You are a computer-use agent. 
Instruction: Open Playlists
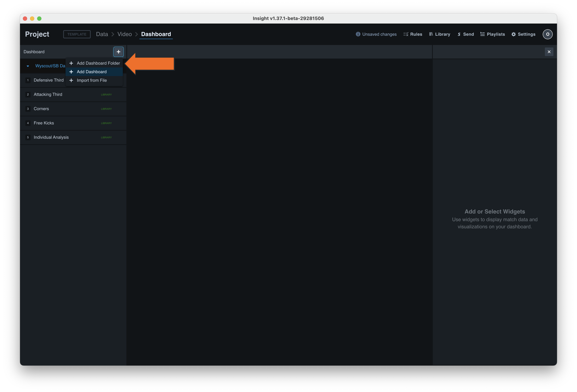(x=493, y=34)
